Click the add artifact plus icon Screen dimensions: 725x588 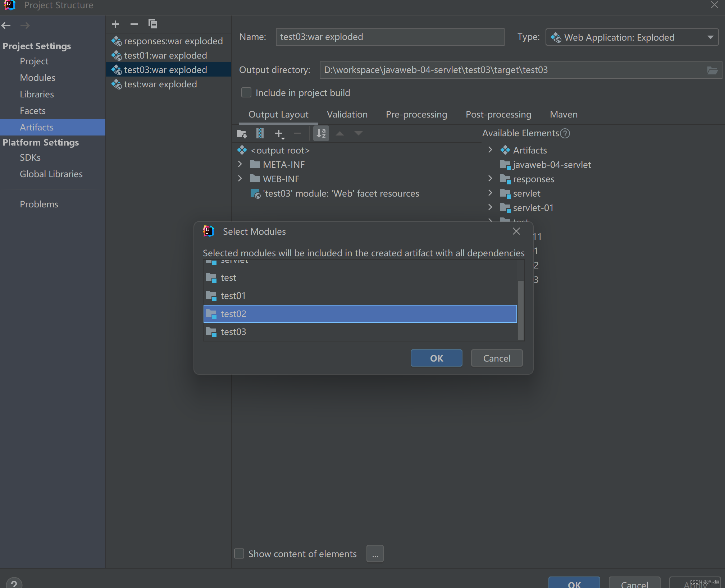point(115,24)
